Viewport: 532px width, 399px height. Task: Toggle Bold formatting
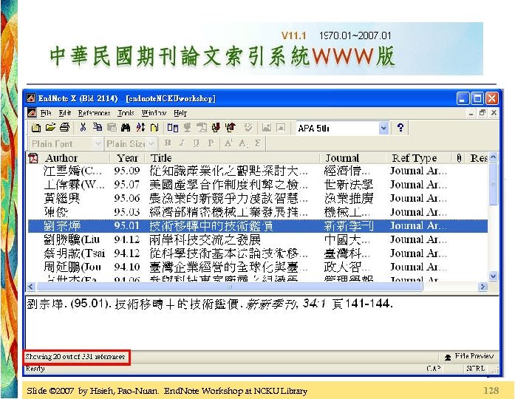click(168, 143)
